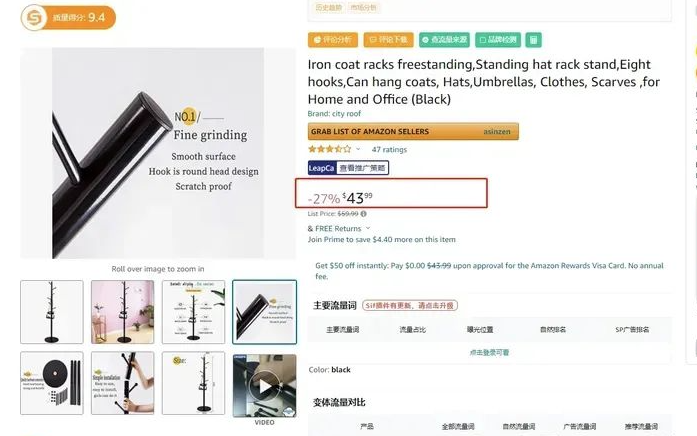Click Brand: city roof link
Viewport: 697px width, 436px height.
334,113
